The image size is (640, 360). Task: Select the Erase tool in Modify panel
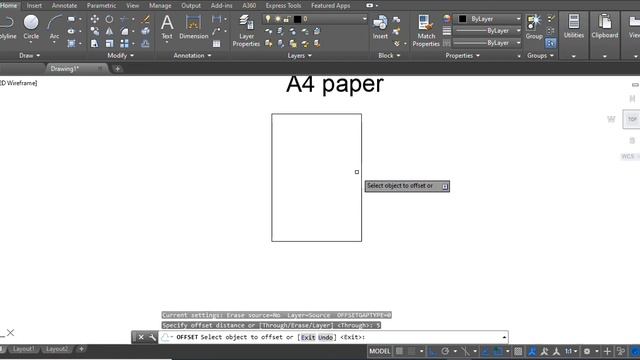coord(145,19)
